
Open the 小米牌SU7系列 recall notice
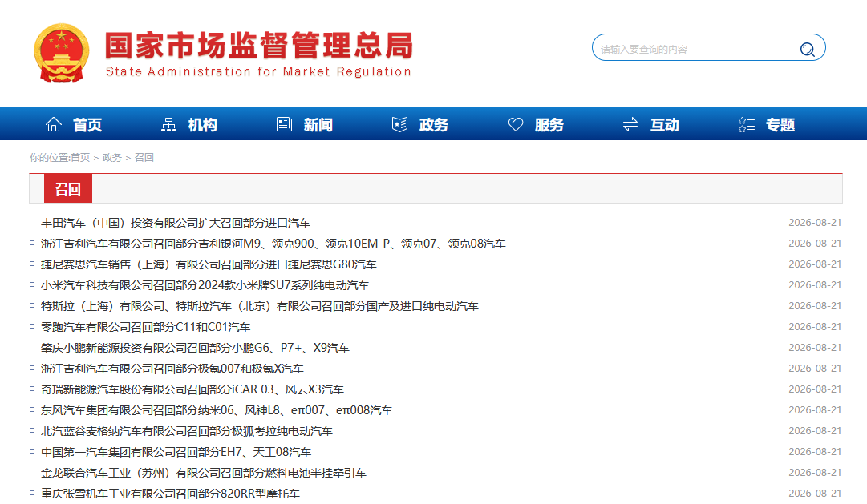[205, 285]
